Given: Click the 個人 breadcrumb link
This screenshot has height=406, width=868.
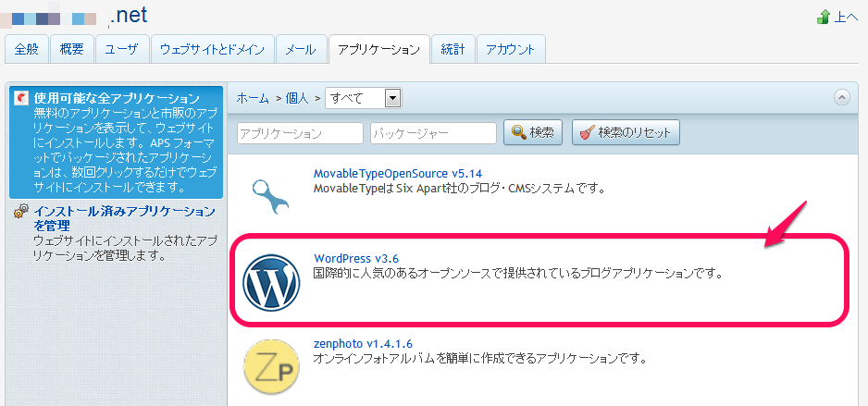Looking at the screenshot, I should [x=297, y=98].
